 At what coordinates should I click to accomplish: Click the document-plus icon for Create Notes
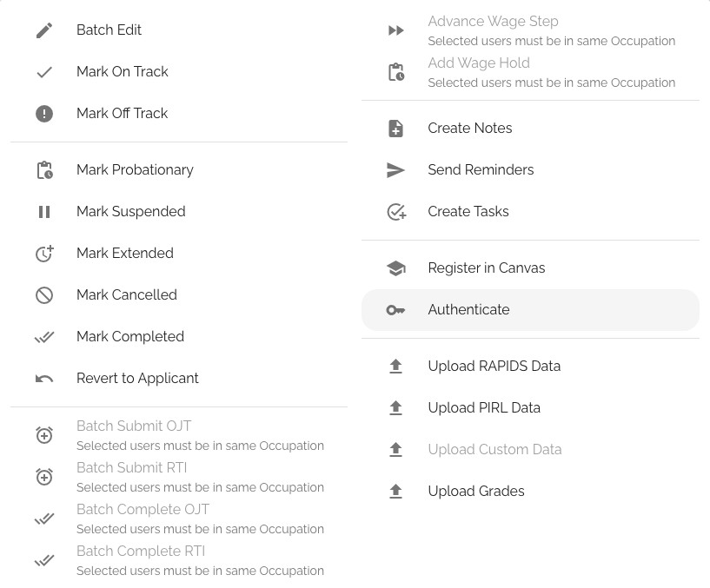[395, 129]
